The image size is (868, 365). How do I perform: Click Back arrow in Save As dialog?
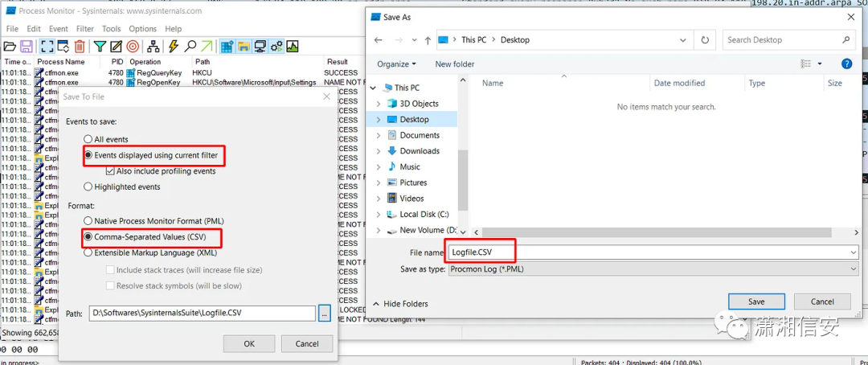[x=378, y=40]
